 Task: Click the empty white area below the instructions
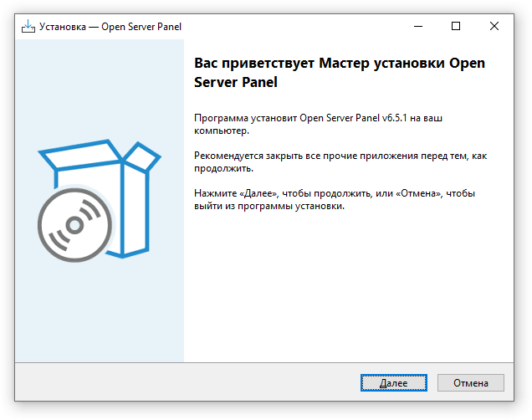tap(349, 287)
